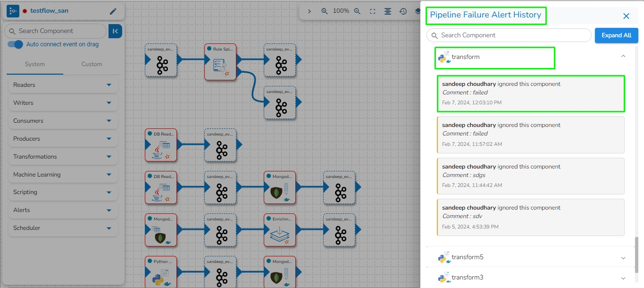Click the Pipeline Failure Alert History title
644x288 pixels.
(485, 15)
